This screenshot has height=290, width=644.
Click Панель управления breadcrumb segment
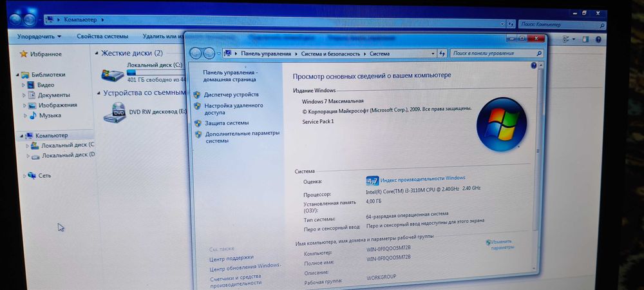(x=266, y=53)
